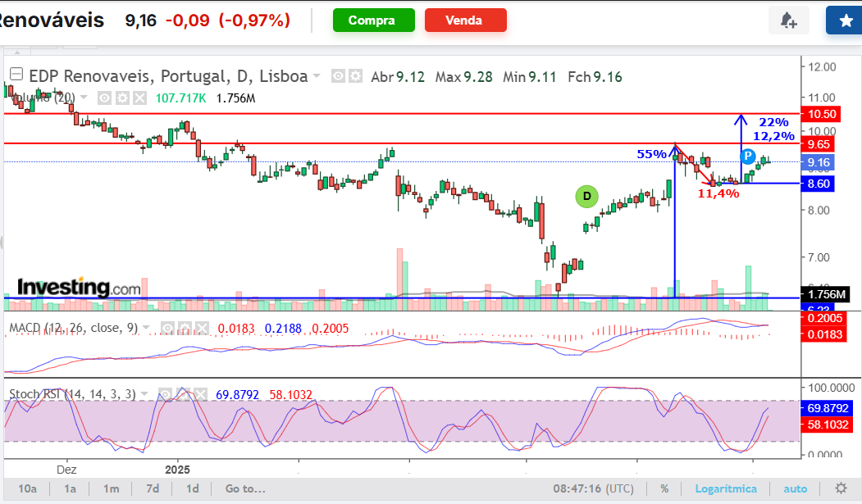
Task: Open Volume indicator settings gear
Action: (x=122, y=98)
